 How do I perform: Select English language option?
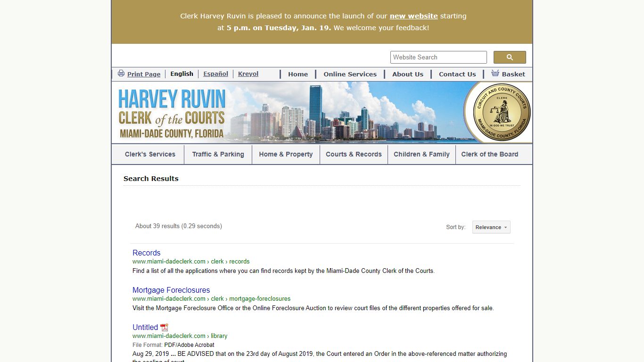click(182, 74)
